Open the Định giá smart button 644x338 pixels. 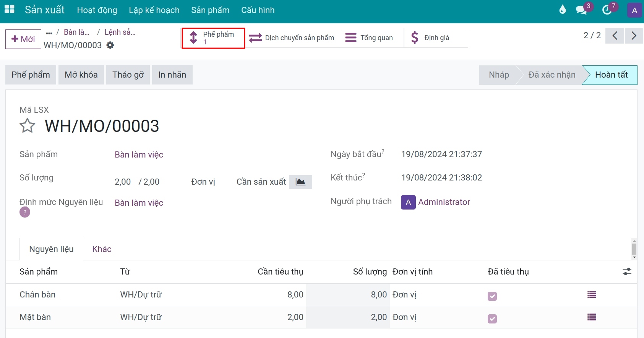pyautogui.click(x=436, y=38)
